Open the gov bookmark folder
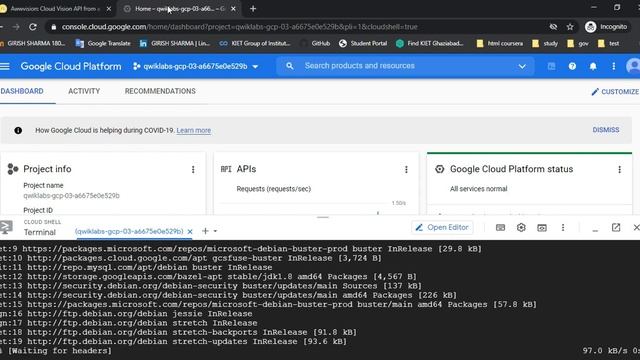The width and height of the screenshot is (640, 360). coord(578,43)
